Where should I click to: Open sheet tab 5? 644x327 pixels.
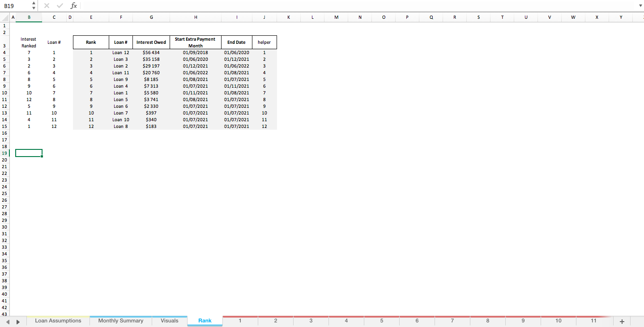tap(381, 321)
